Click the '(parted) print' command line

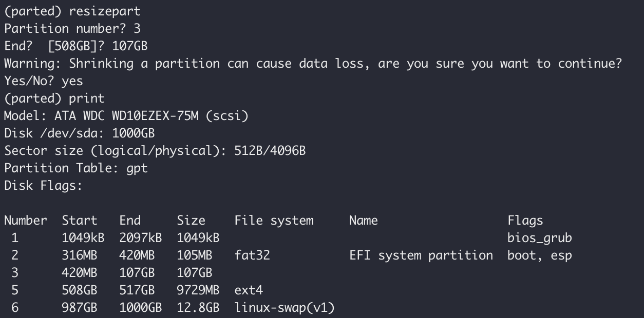[54, 98]
